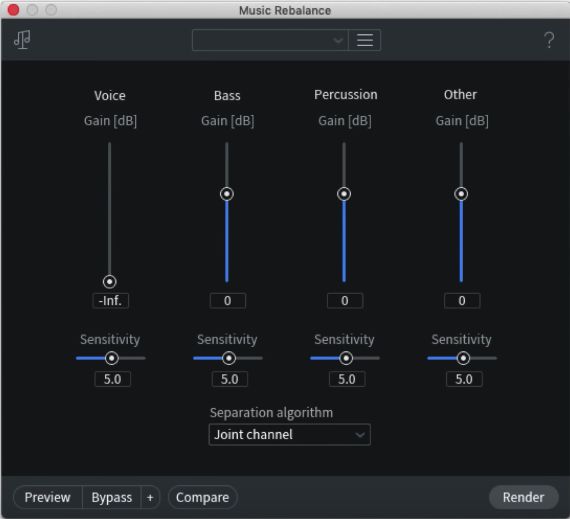Click the Bass sensitivity 5.0 field

pos(230,379)
